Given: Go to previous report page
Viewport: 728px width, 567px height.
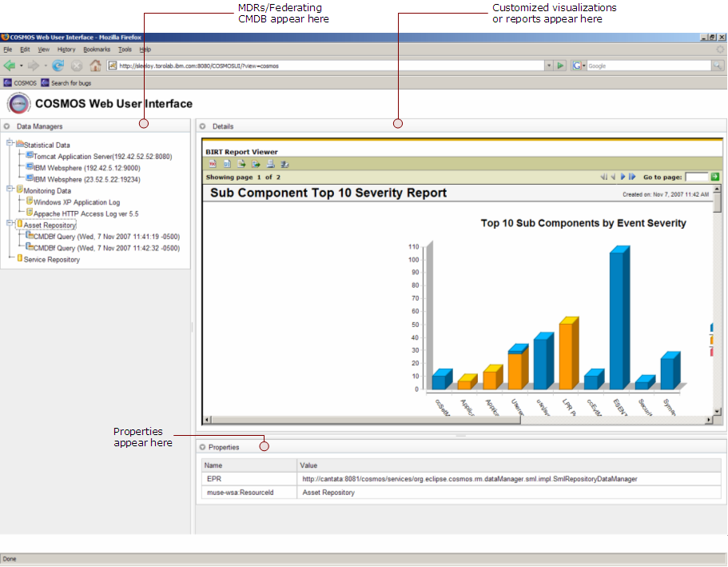Looking at the screenshot, I should click(613, 177).
